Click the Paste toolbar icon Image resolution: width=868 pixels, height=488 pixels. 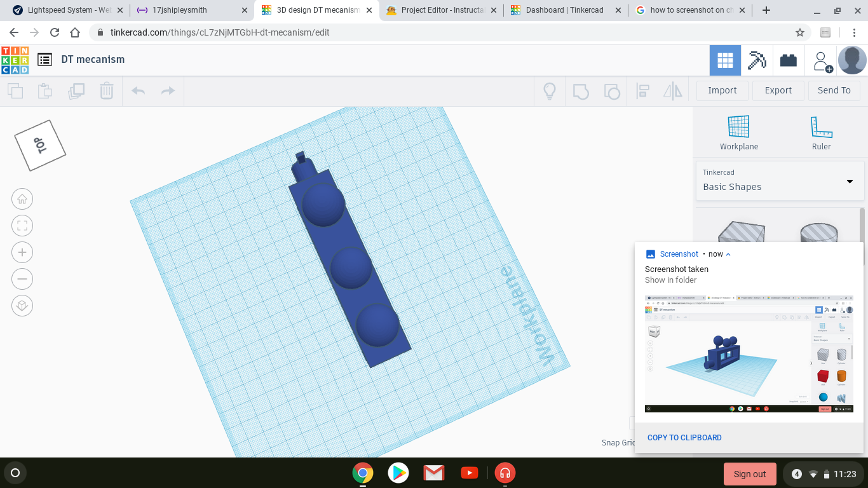[x=45, y=91]
